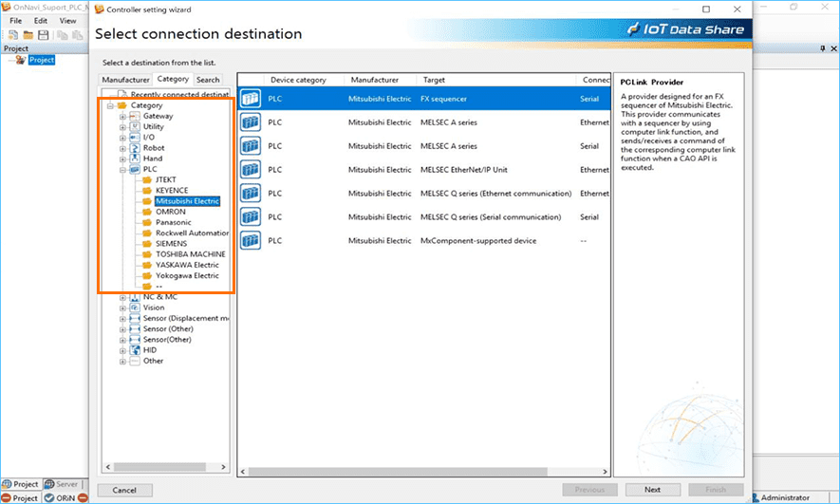Expand the Hand tree node

[x=122, y=159]
